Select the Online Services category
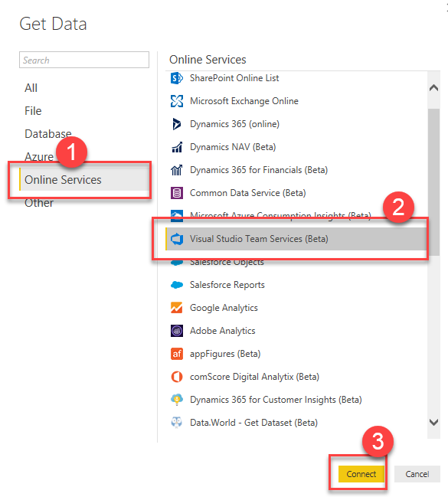The height and width of the screenshot is (497, 448). [84, 180]
